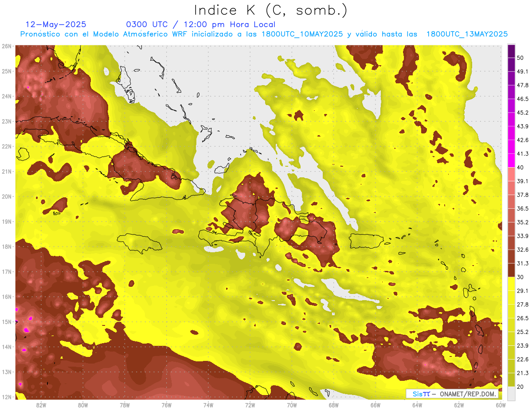Viewport: 532px width, 411px height.
Task: Click the legend value "29.1"
Action: click(522, 291)
